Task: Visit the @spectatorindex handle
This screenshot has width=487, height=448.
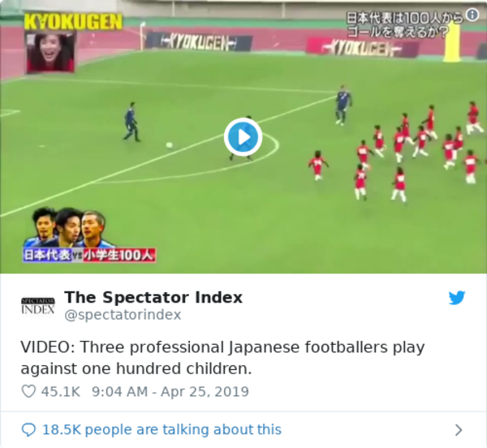Action: [123, 315]
